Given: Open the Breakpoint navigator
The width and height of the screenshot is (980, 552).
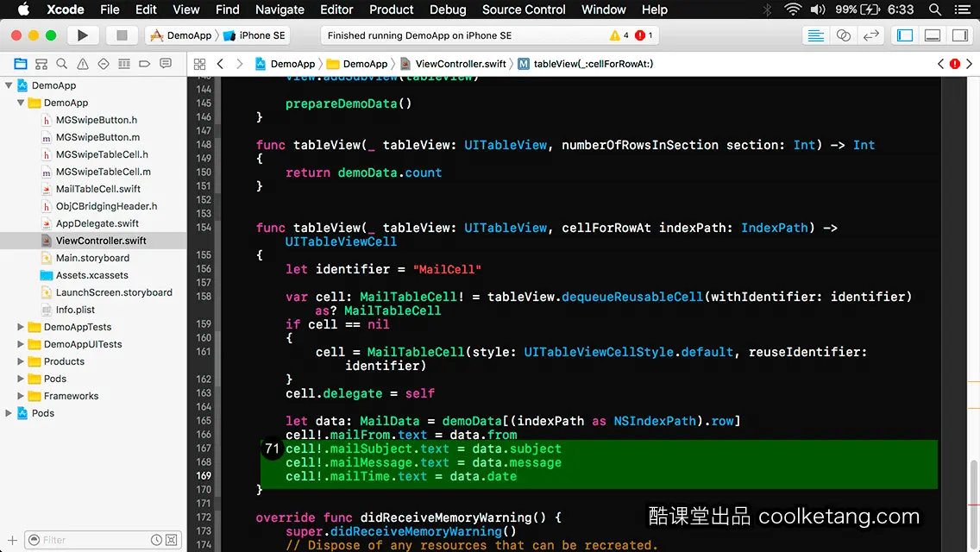Looking at the screenshot, I should (x=145, y=64).
